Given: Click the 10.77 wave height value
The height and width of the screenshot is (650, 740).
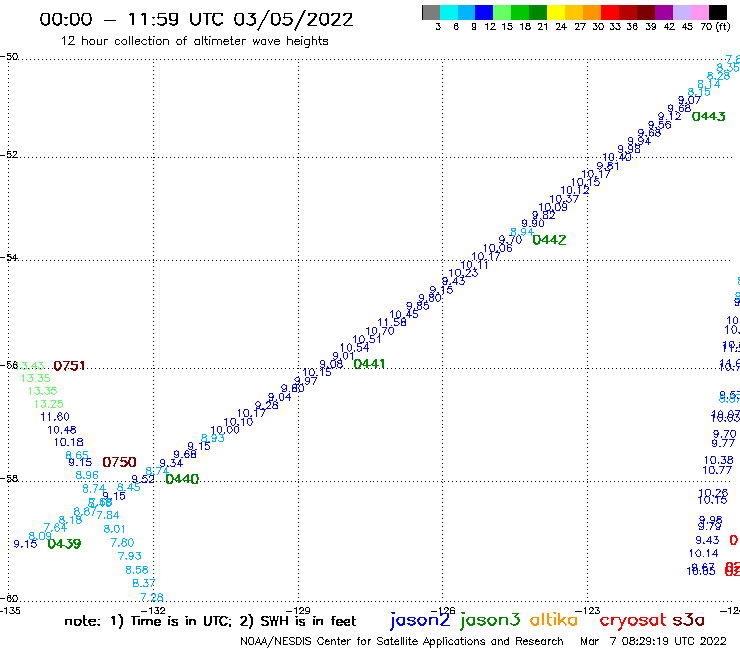Looking at the screenshot, I should pyautogui.click(x=717, y=470).
